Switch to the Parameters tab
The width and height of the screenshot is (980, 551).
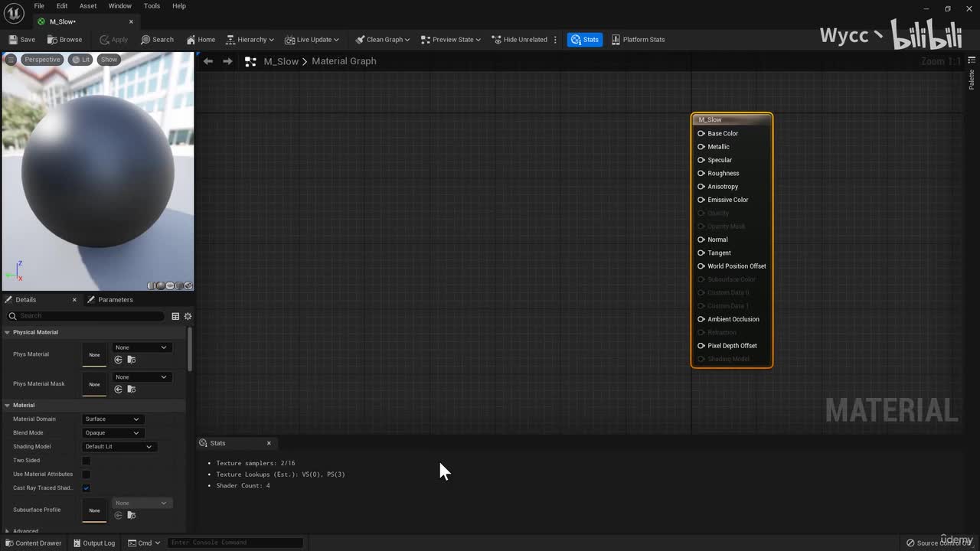pos(110,300)
